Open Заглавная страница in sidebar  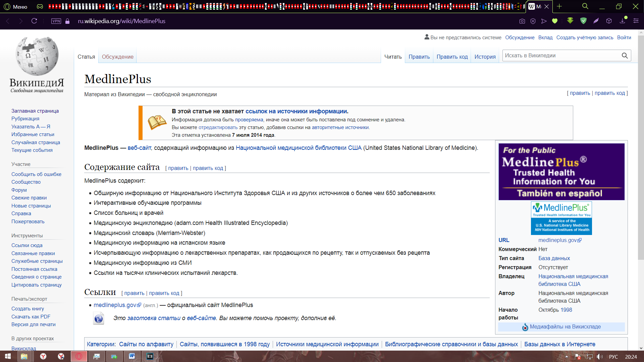(x=35, y=111)
